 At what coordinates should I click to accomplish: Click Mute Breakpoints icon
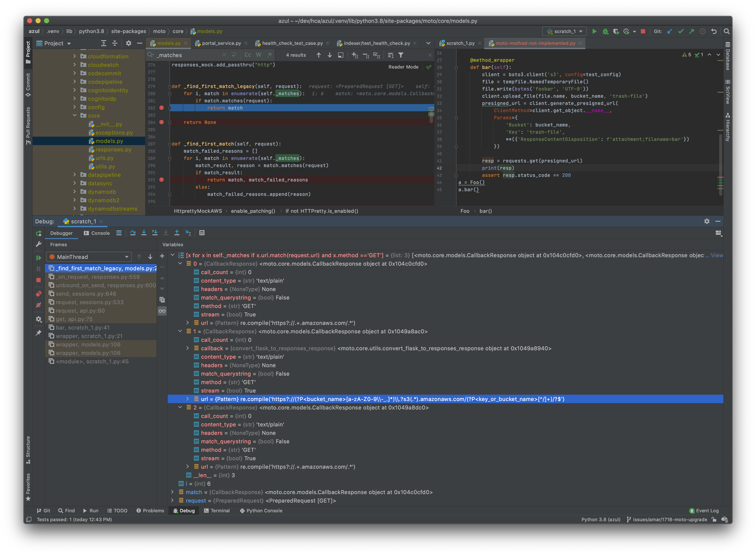click(39, 305)
